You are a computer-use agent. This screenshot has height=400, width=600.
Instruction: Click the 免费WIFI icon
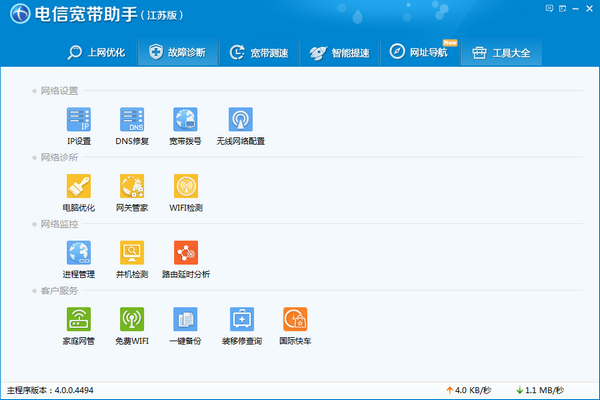132,320
